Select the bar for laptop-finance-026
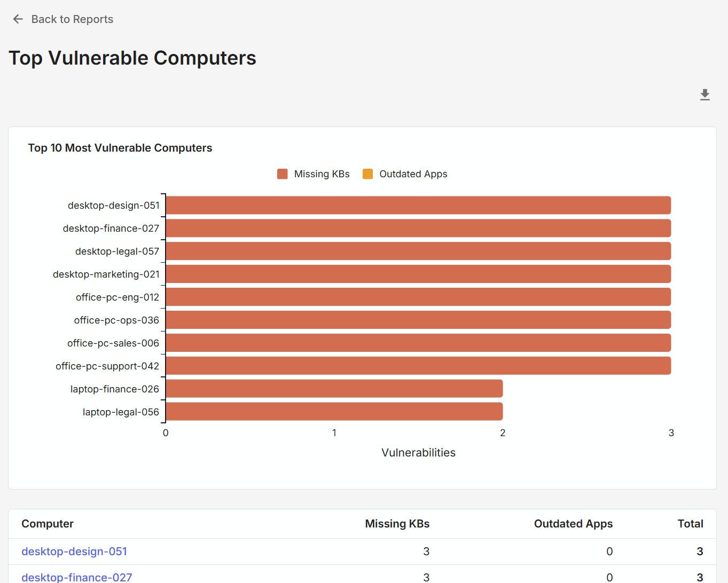This screenshot has width=728, height=583. pyautogui.click(x=334, y=389)
